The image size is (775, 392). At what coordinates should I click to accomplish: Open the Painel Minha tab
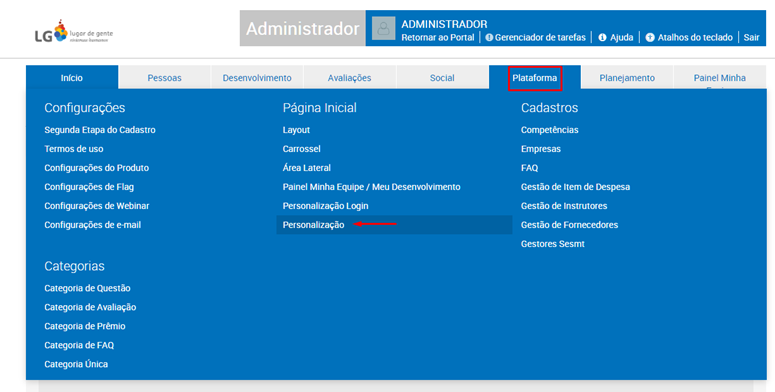click(720, 78)
